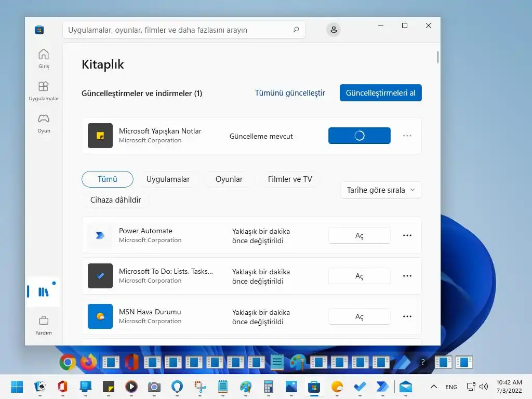Viewport: 532px width, 399px height.
Task: Open more options for Microsoft Yapışkan Notlar
Action: (407, 136)
